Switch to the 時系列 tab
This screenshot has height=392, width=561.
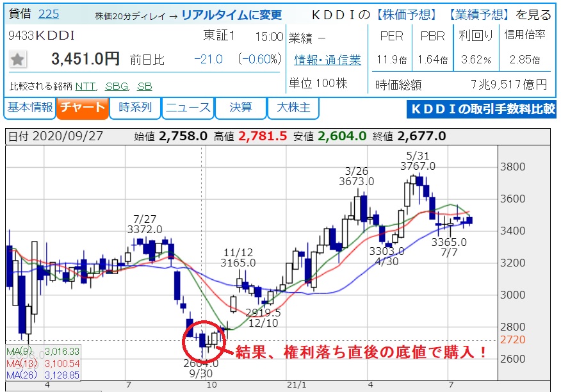pyautogui.click(x=135, y=108)
